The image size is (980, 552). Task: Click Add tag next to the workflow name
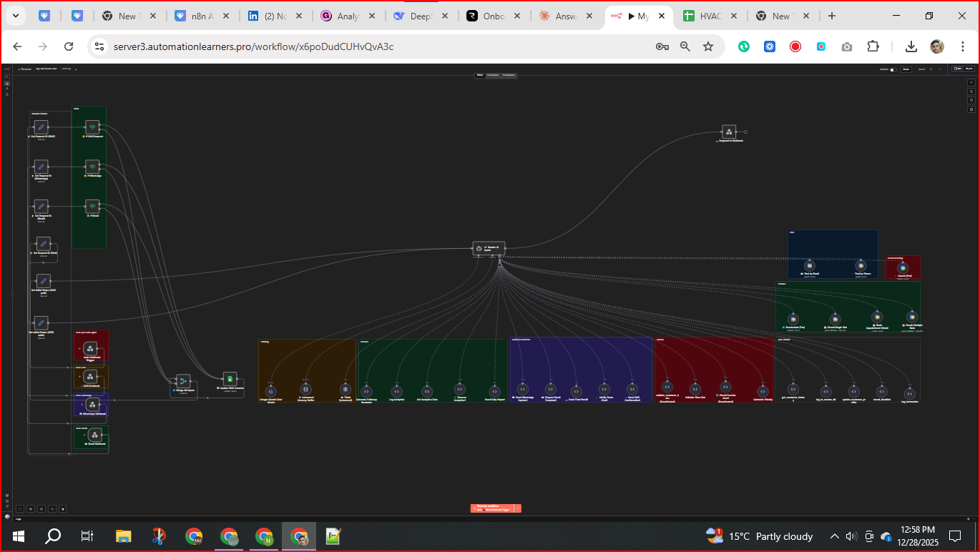point(66,69)
